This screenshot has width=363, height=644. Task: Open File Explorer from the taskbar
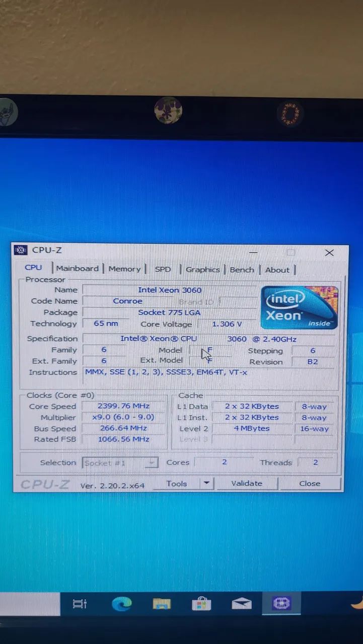coord(162,604)
